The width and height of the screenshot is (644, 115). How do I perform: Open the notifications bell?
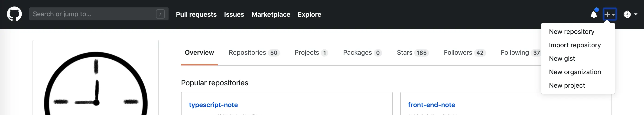(x=594, y=14)
